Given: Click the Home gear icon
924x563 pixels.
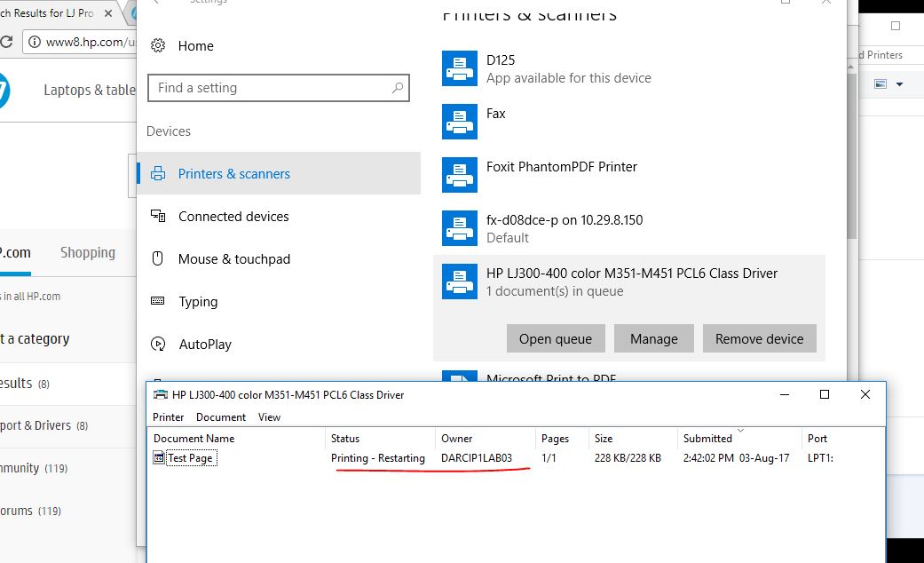Looking at the screenshot, I should click(x=158, y=46).
